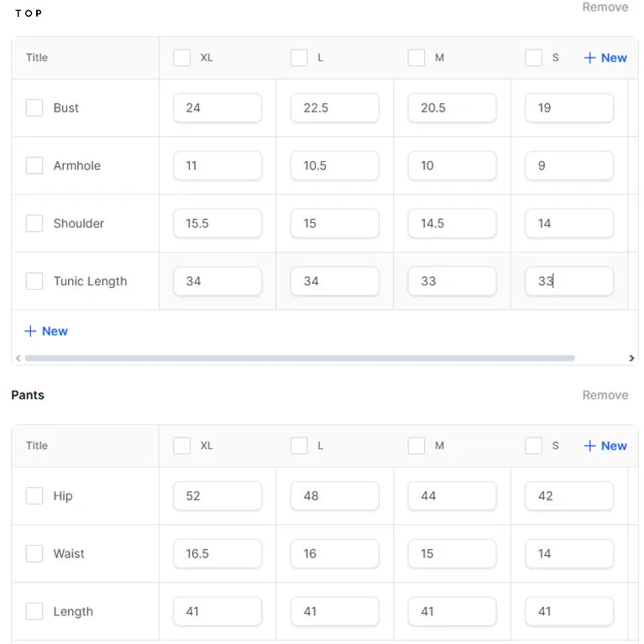Remove the Pants size table

coord(605,395)
